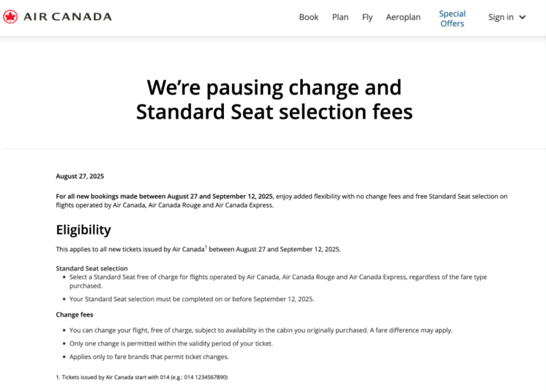Click bullet about one change permitted

pos(171,343)
